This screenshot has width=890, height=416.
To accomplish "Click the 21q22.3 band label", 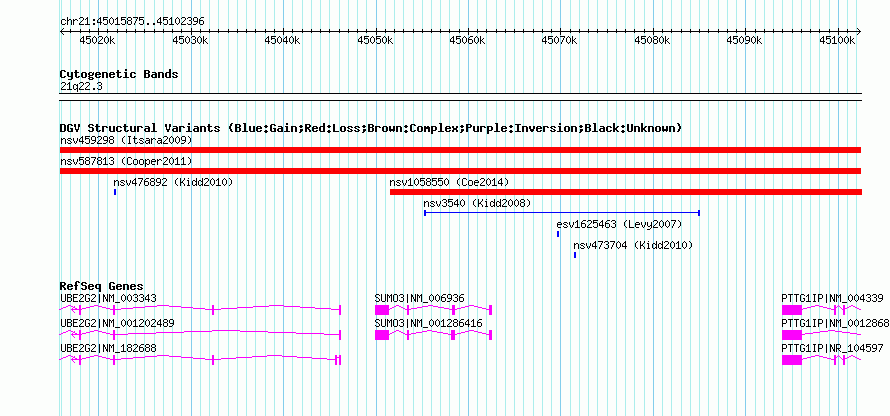I will click(81, 87).
